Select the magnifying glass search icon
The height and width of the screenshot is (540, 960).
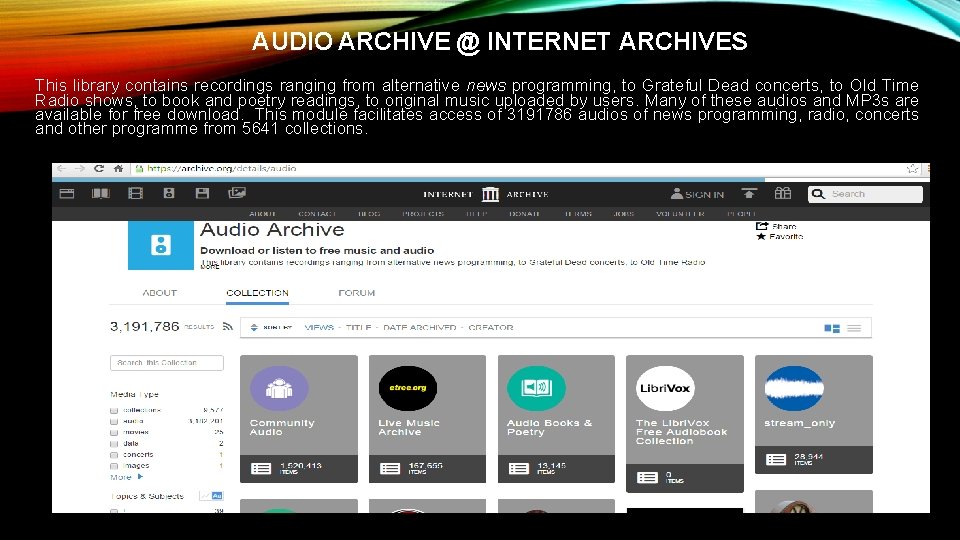coord(818,194)
